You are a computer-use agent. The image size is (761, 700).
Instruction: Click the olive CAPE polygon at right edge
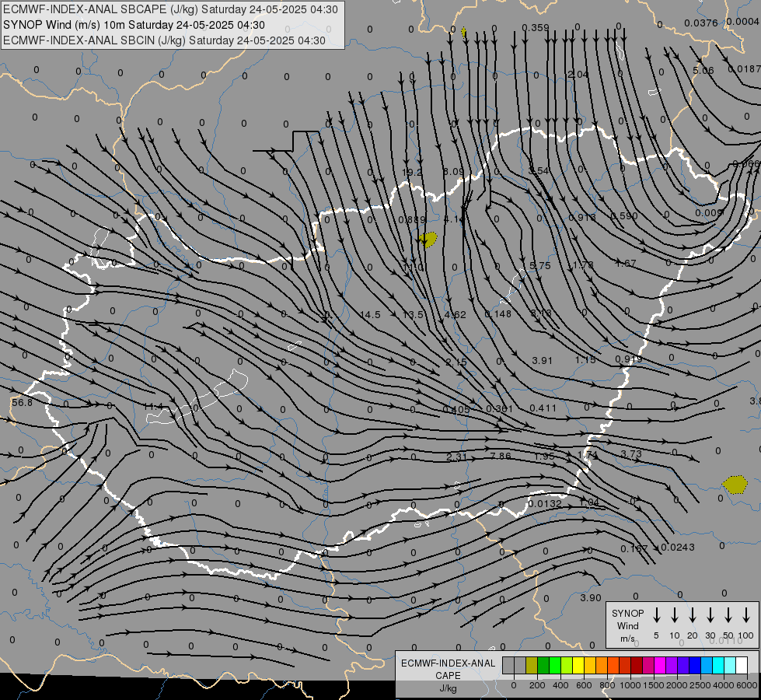735,485
